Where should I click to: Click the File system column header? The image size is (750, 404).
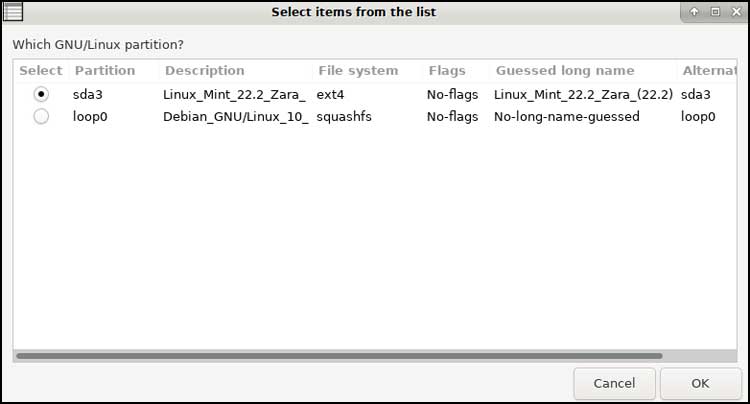[x=358, y=71]
